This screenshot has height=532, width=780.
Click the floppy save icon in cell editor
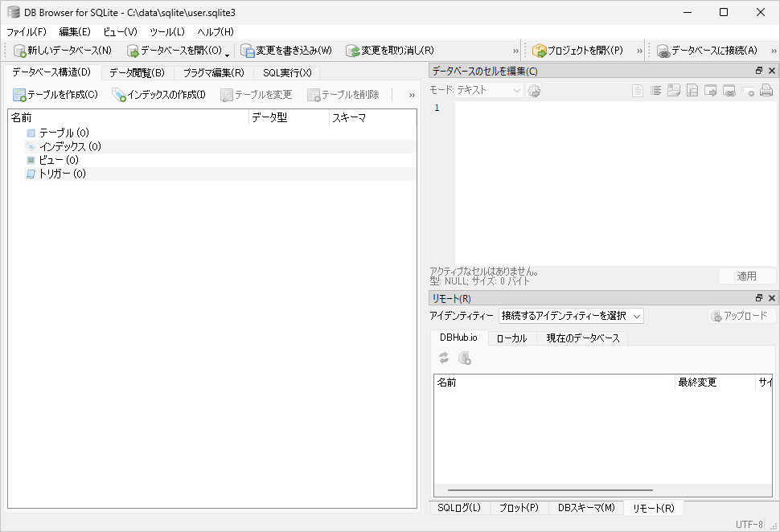coord(692,91)
